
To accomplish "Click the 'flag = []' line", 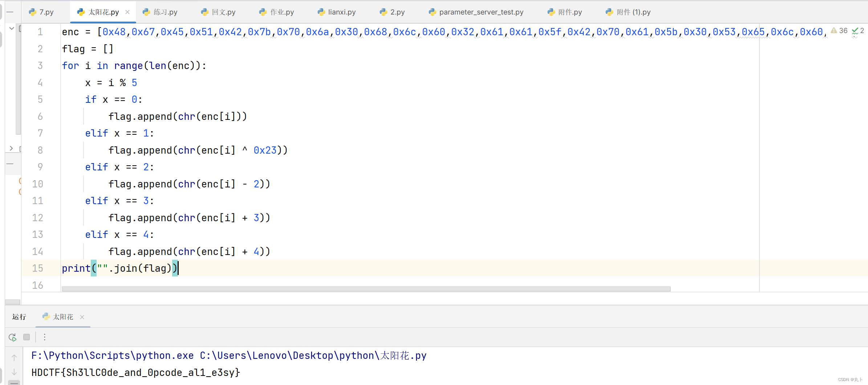I will click(88, 49).
